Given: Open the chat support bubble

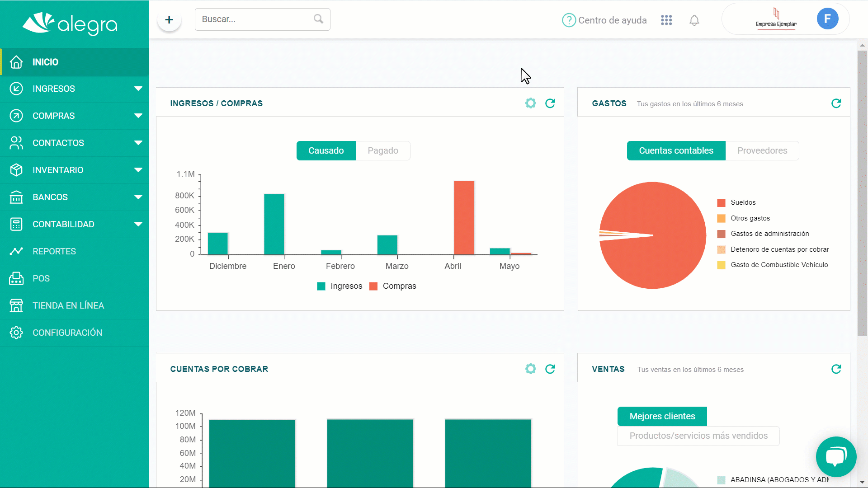Looking at the screenshot, I should (x=836, y=456).
